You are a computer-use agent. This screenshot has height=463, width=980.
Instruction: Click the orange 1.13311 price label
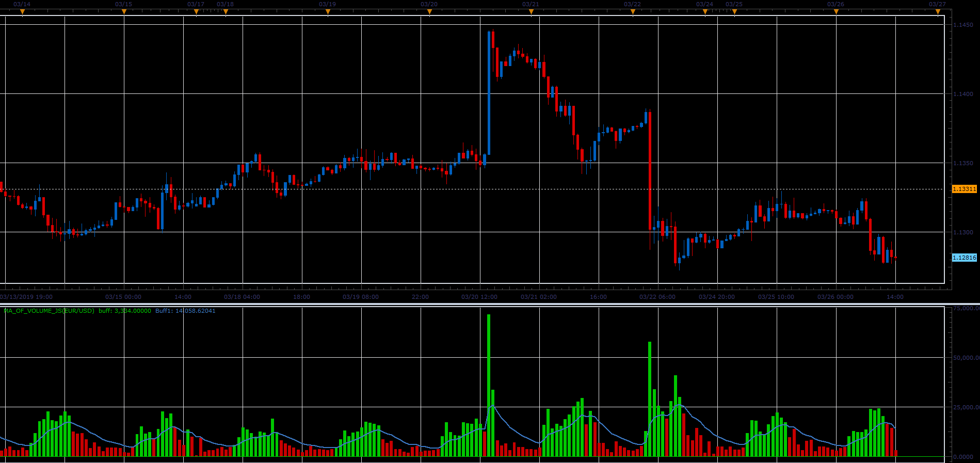tap(965, 189)
